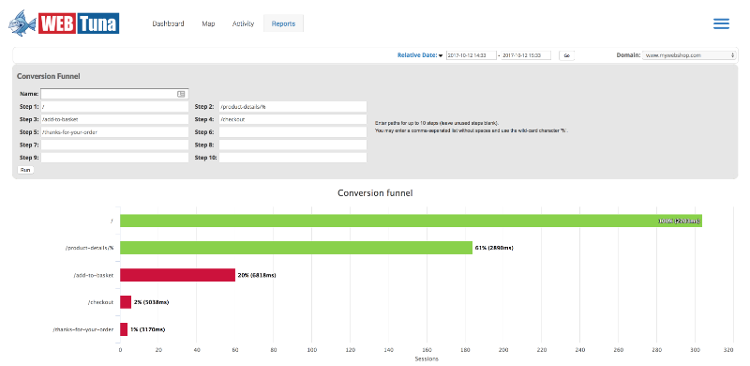The image size is (750, 366).
Task: Click the Run button
Action: pos(25,170)
